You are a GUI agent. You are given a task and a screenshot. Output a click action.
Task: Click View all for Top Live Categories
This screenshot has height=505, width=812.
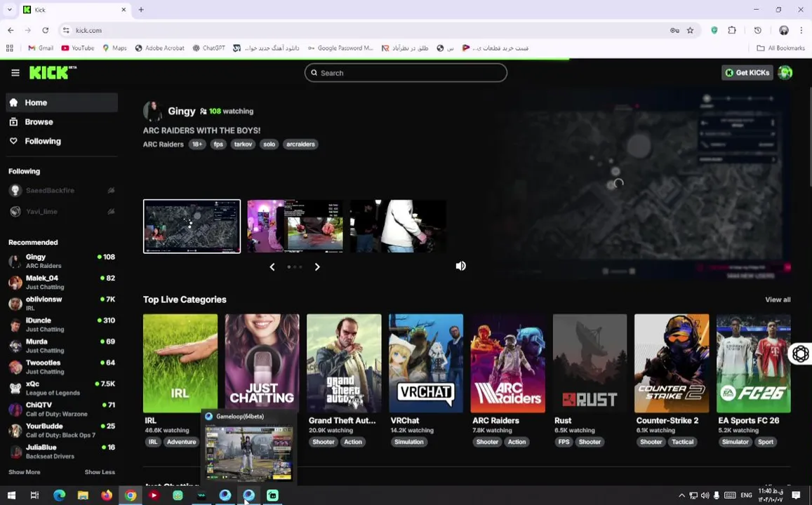coord(778,299)
